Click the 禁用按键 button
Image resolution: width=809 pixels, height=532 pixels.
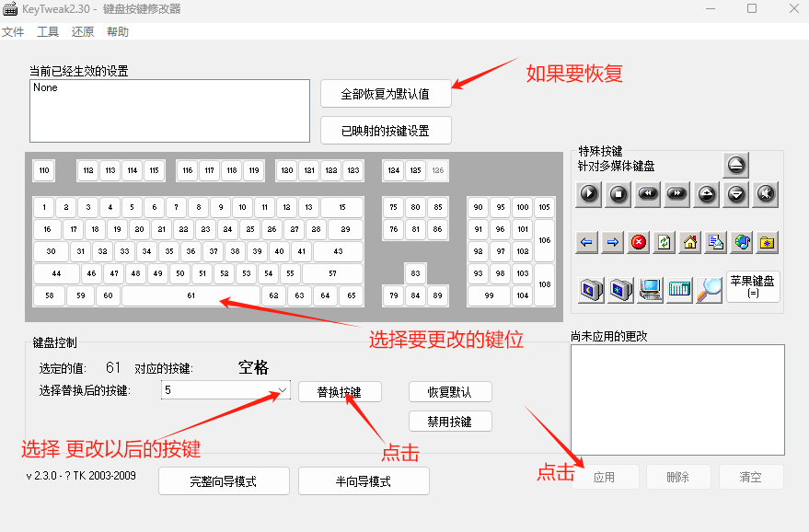(x=449, y=422)
